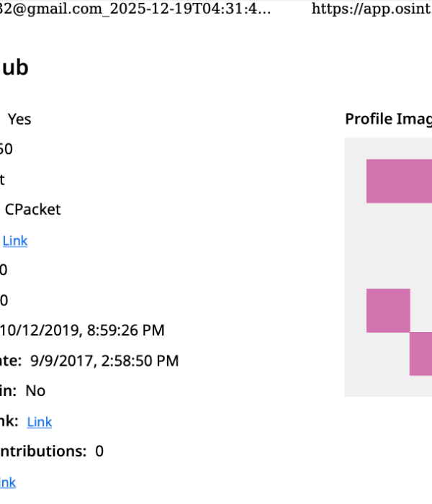Click the lowest pink square in identicon

[421, 354]
